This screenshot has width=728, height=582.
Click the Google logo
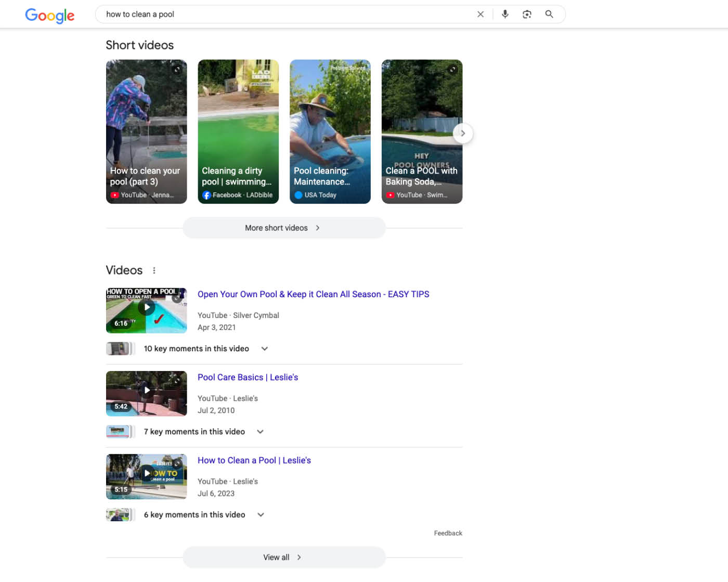[x=49, y=16]
